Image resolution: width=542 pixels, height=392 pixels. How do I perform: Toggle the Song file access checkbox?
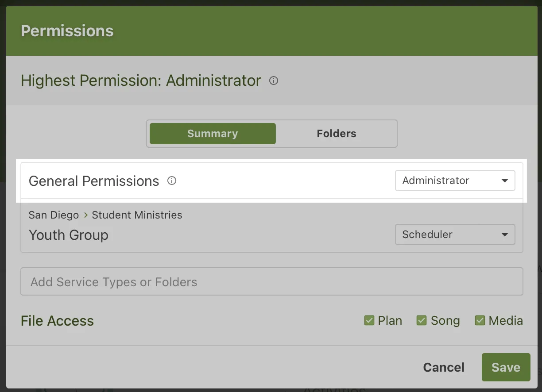pyautogui.click(x=422, y=320)
